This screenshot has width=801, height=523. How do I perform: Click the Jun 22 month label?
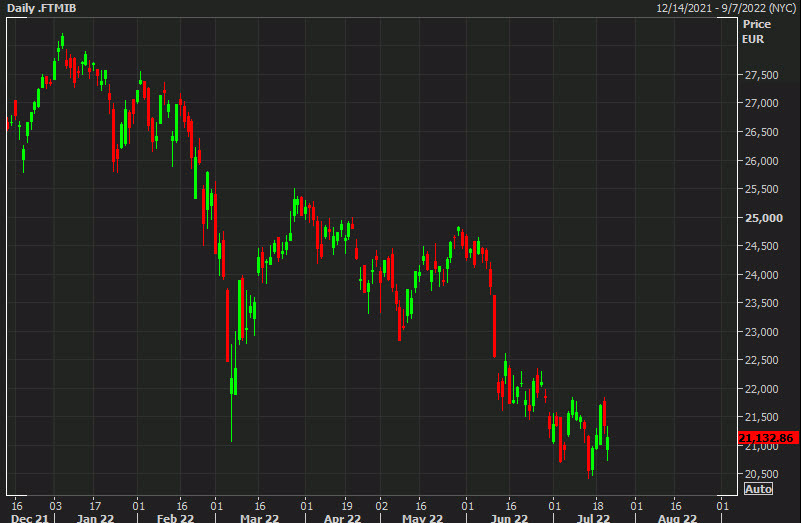pyautogui.click(x=509, y=518)
